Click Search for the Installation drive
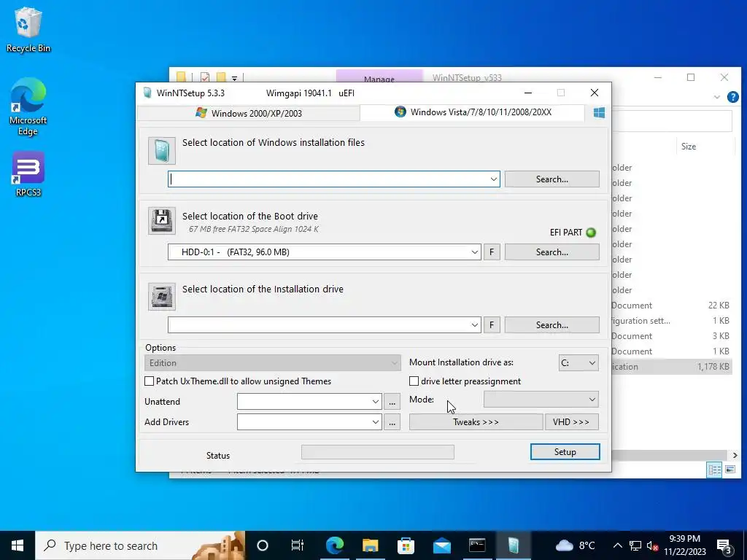 pos(551,324)
